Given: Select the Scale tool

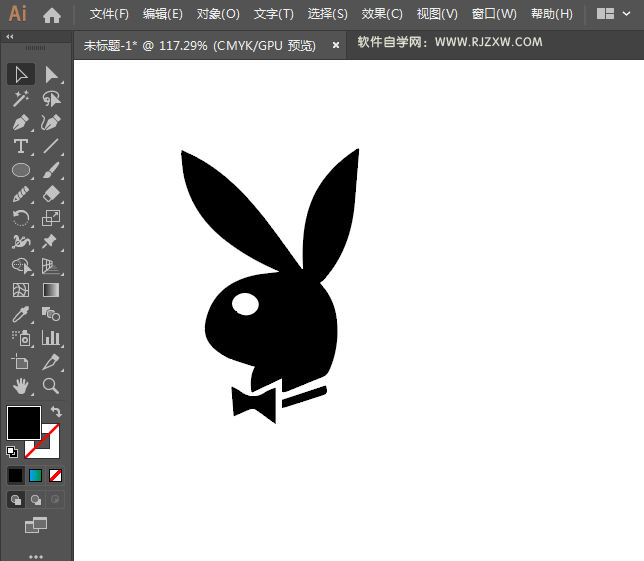Looking at the screenshot, I should pyautogui.click(x=51, y=218).
